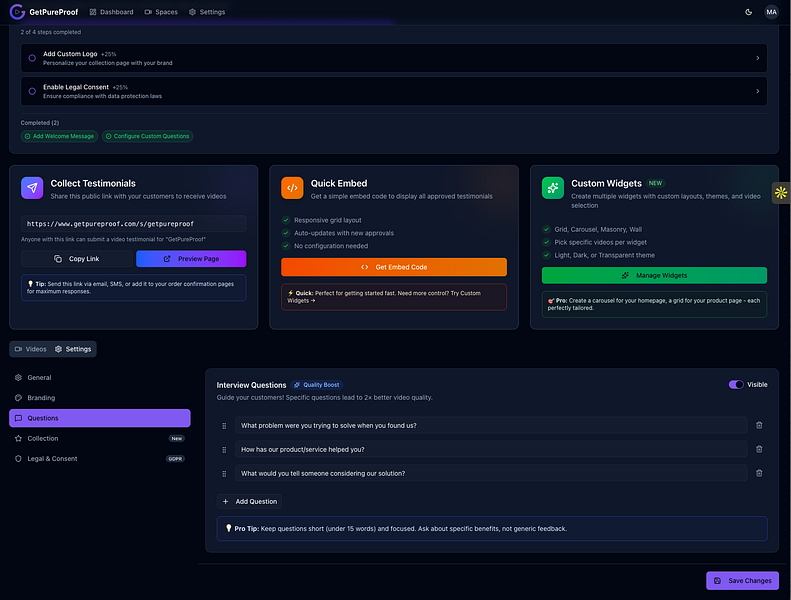
Task: Click the GetPureProof logo icon
Action: (17, 12)
